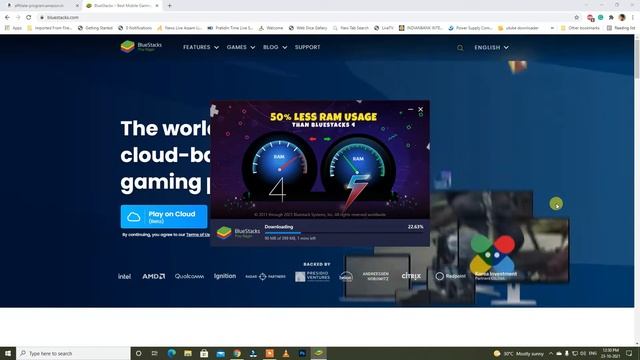
Task: Click the download progress bar in installer
Action: tap(344, 233)
